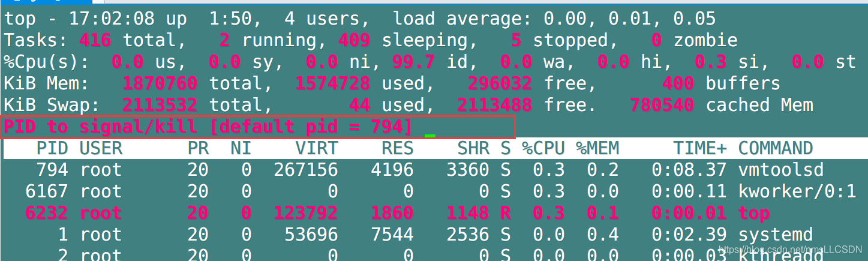The height and width of the screenshot is (261, 868).
Task: Select the PID column header
Action: (52, 148)
